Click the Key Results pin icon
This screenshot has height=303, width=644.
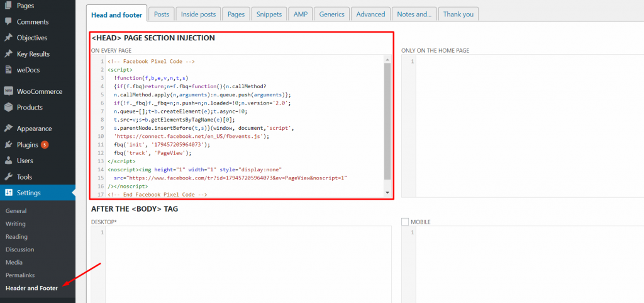pyautogui.click(x=8, y=54)
